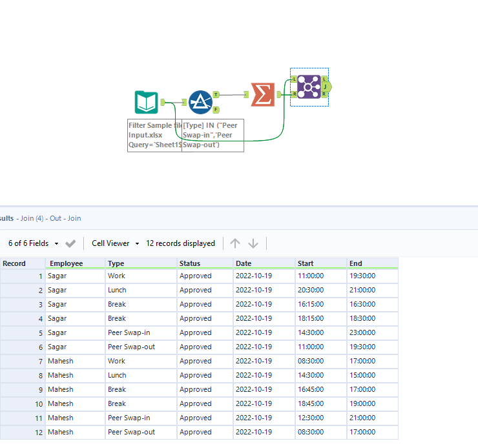Screen dimensions: 478x448
Task: Select end time '21:00:00' in record 2
Action: point(373,290)
